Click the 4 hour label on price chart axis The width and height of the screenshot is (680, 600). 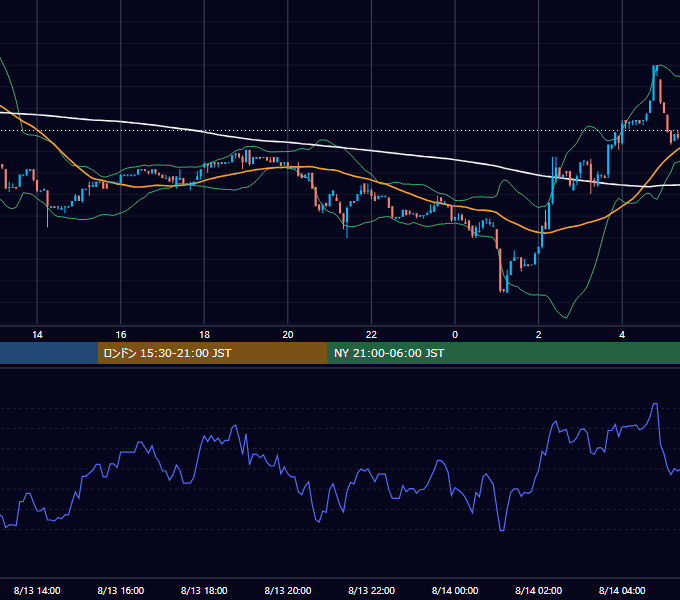point(622,335)
